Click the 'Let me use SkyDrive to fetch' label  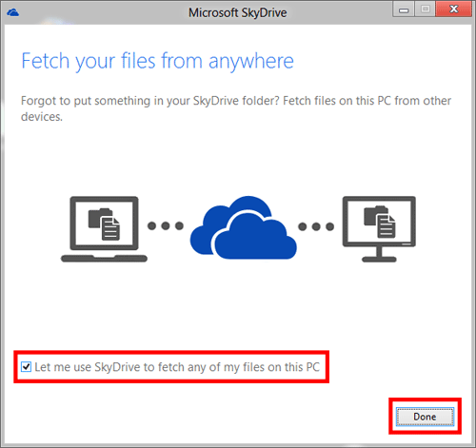coord(177,367)
